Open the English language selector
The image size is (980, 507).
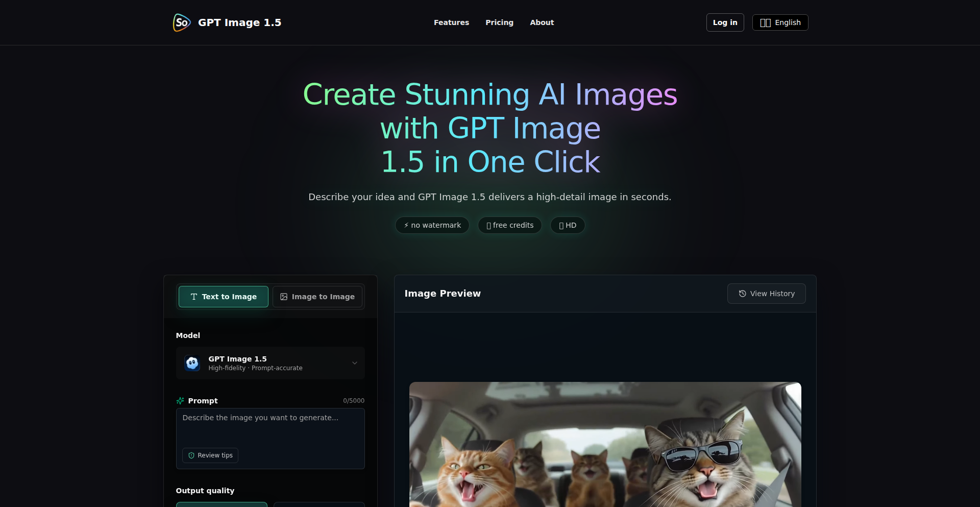tap(780, 22)
